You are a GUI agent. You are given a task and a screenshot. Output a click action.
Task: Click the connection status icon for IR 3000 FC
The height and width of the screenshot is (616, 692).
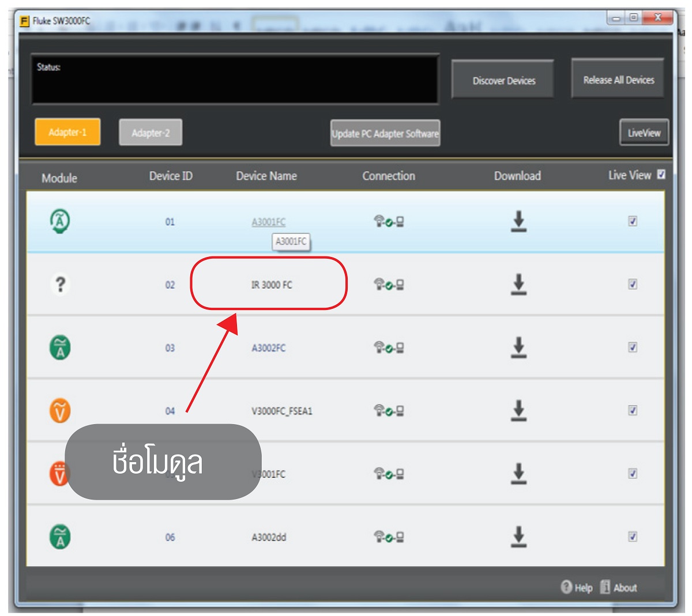pos(389,284)
